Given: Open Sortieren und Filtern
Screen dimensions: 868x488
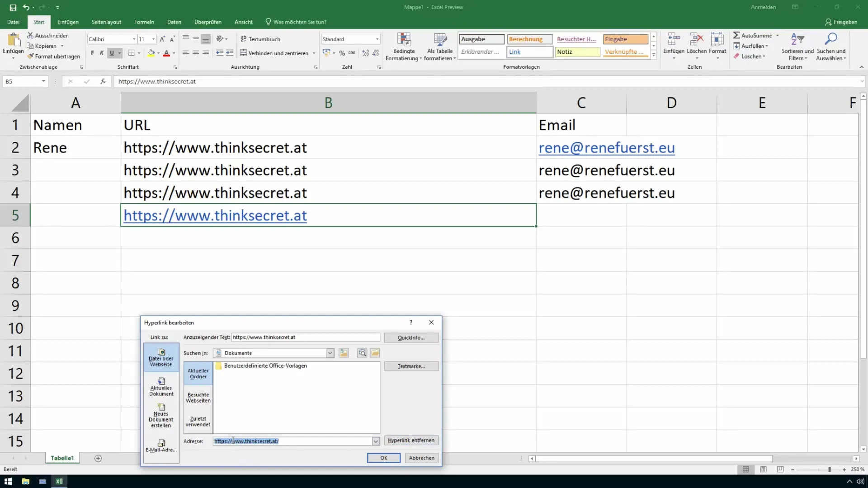Looking at the screenshot, I should 797,47.
